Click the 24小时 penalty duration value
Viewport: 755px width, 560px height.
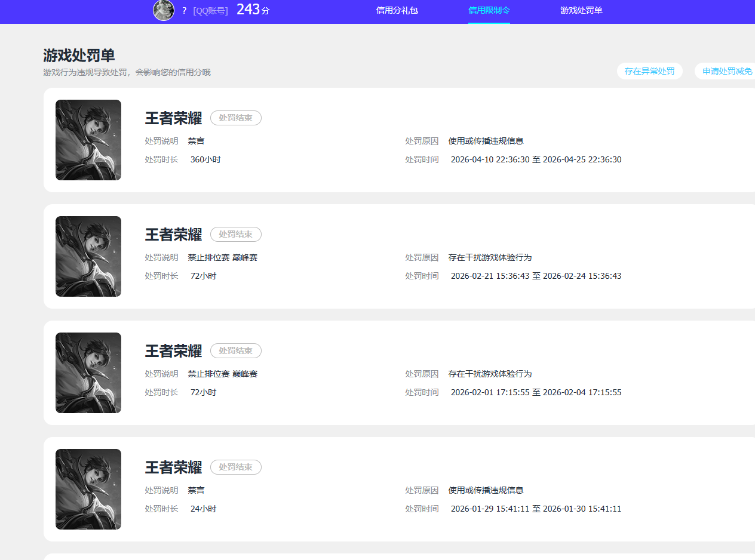click(x=203, y=509)
